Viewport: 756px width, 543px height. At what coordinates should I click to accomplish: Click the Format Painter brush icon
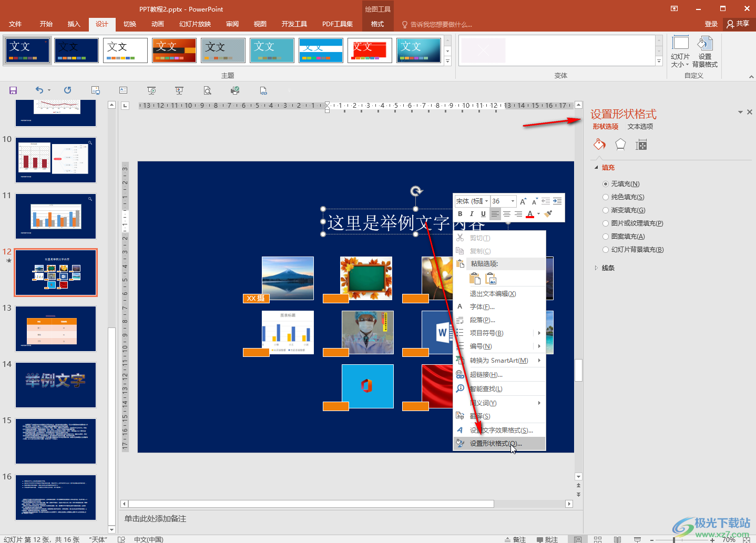pyautogui.click(x=548, y=214)
